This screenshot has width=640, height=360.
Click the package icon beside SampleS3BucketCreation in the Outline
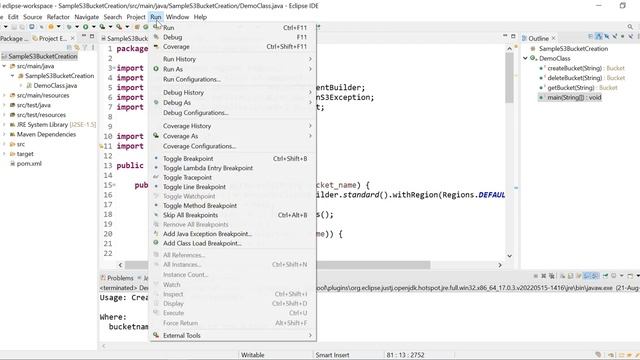tap(533, 49)
